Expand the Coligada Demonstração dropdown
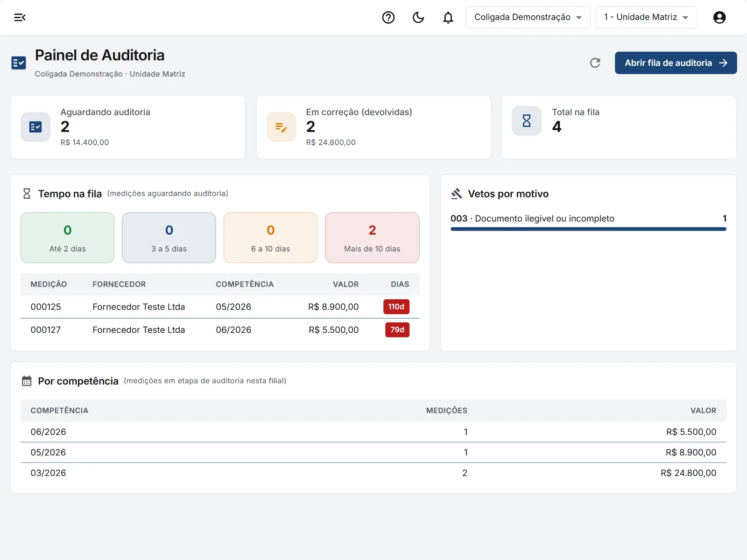This screenshot has width=747, height=560. click(528, 17)
